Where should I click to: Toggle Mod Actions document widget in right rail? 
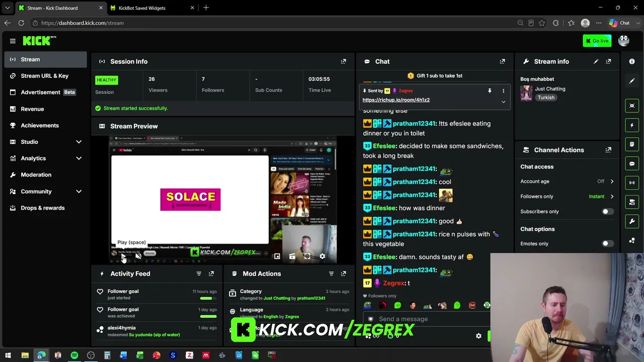pos(632,144)
